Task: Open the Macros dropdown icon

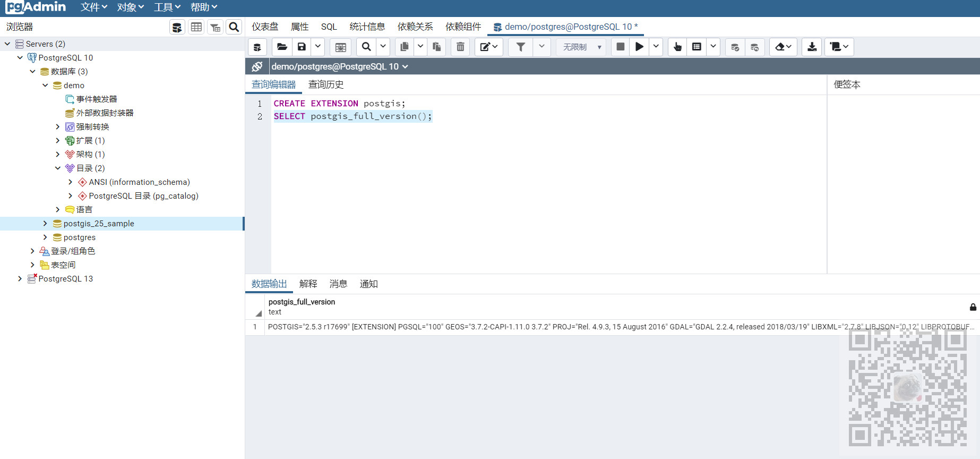Action: click(839, 47)
